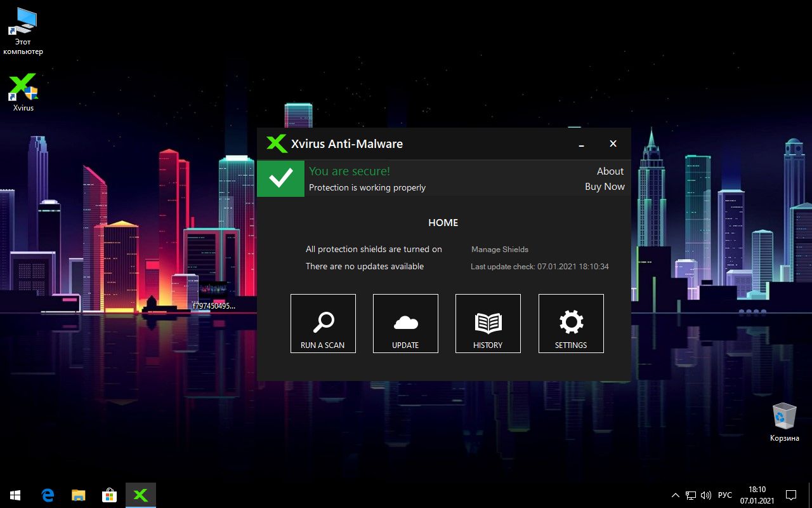Open the About page

click(x=610, y=171)
